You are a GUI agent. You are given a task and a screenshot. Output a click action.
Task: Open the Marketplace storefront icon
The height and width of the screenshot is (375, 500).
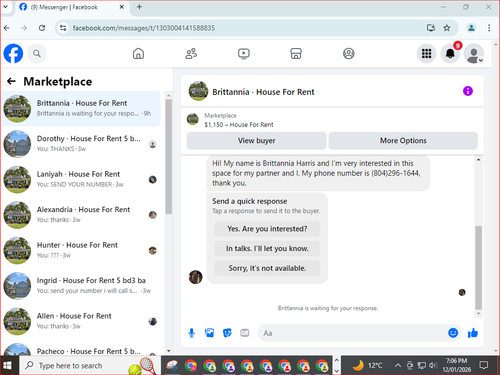coord(296,53)
